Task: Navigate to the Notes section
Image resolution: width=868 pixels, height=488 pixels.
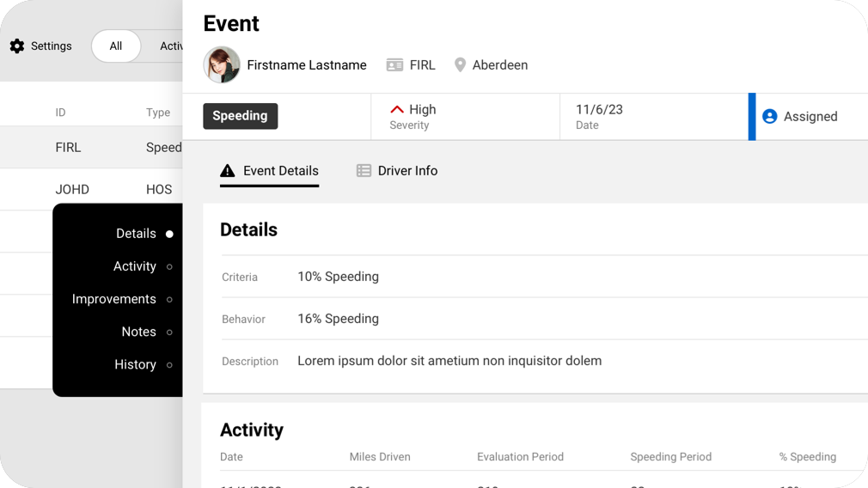Action: [x=139, y=332]
